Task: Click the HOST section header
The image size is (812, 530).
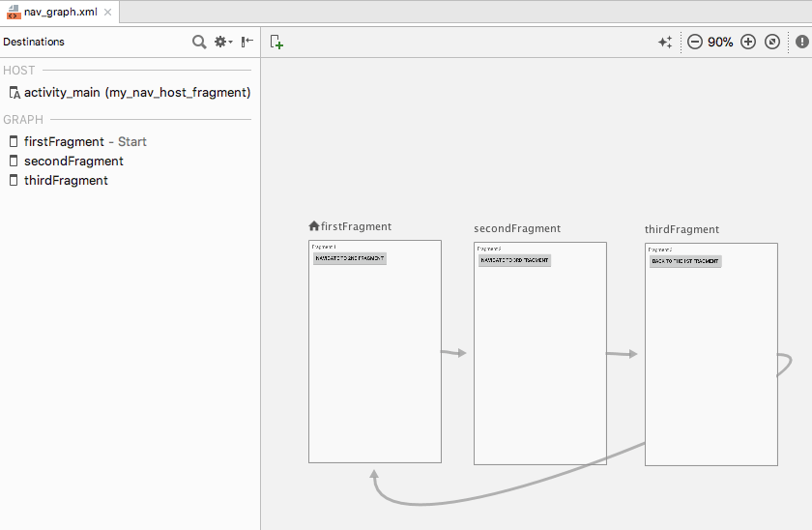Action: pyautogui.click(x=19, y=71)
